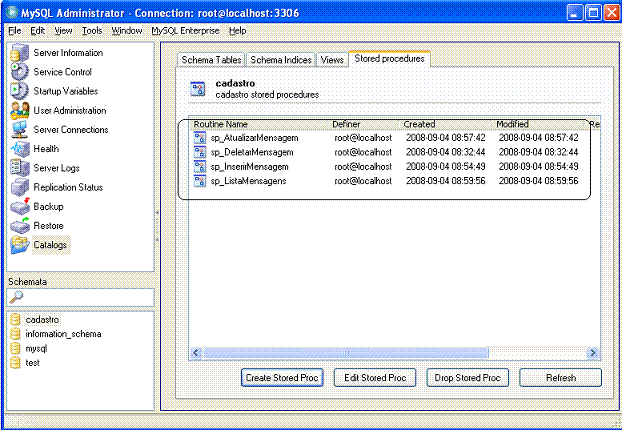Click the Create Stored Proc button

pos(282,378)
